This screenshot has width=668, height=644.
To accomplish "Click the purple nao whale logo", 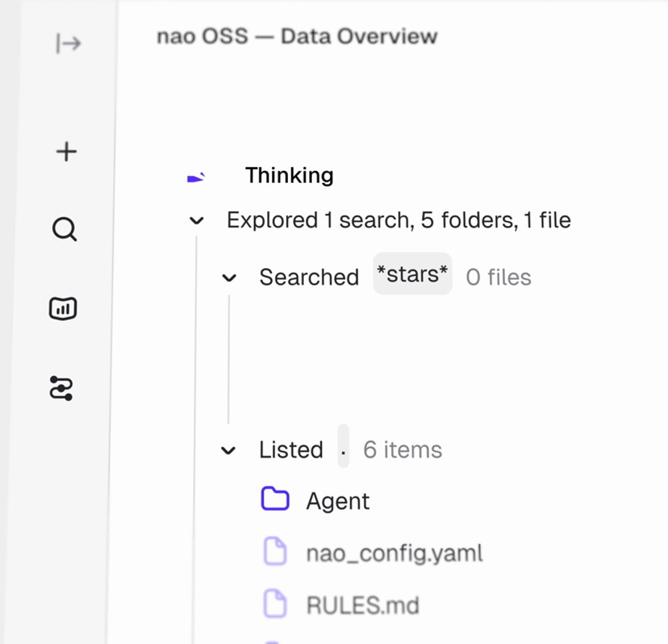I will (x=196, y=177).
